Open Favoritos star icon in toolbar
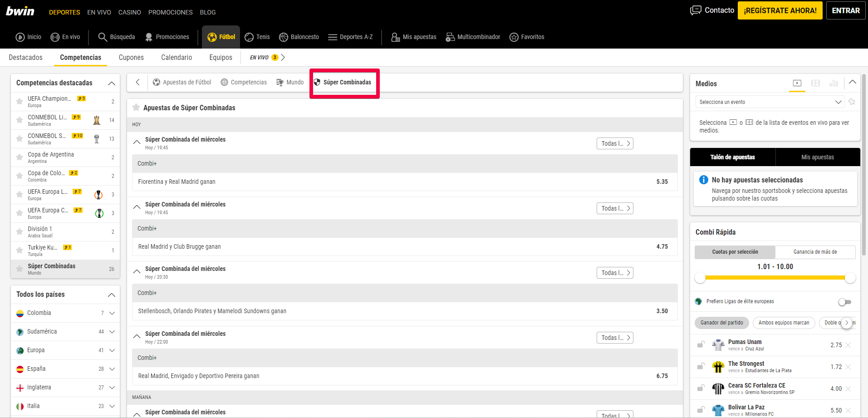This screenshot has width=868, height=418. 514,37
